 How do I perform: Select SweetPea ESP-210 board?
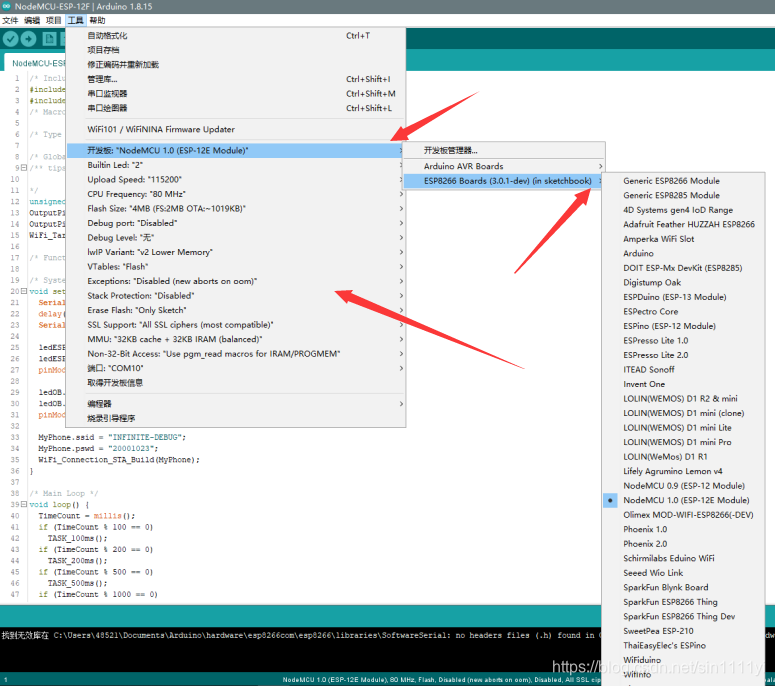click(684, 631)
